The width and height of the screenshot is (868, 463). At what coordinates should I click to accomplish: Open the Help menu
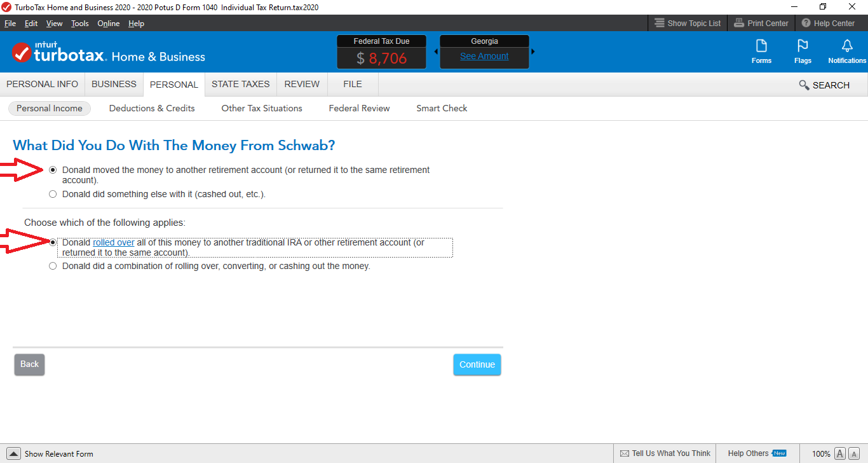click(136, 24)
